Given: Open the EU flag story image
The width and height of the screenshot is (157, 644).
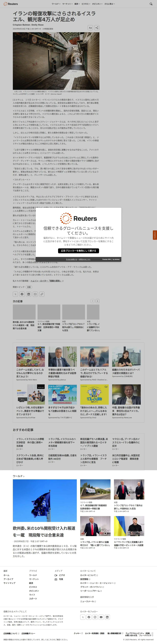Looking at the screenshot, I should coord(45,500).
